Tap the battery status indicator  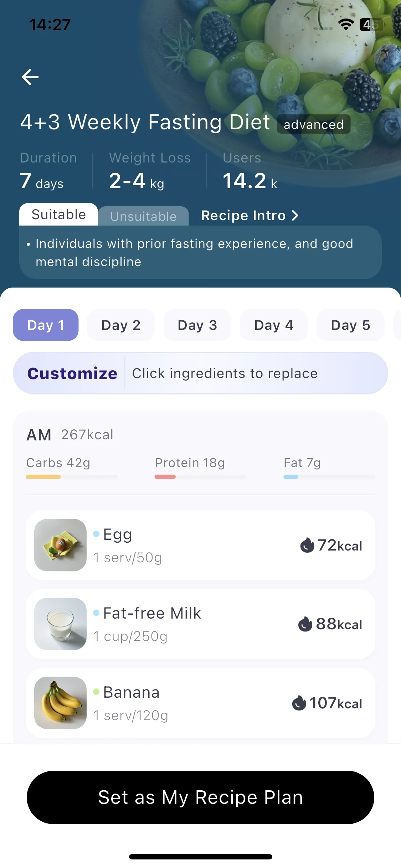pos(371,25)
